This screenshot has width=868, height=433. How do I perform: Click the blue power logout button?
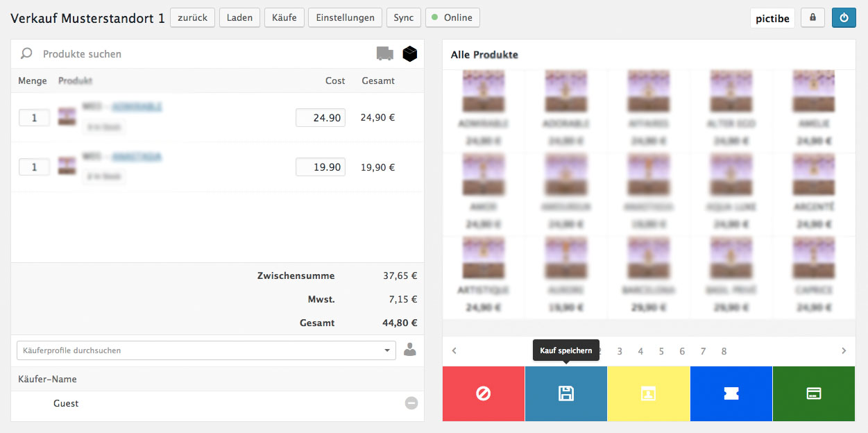(x=843, y=18)
